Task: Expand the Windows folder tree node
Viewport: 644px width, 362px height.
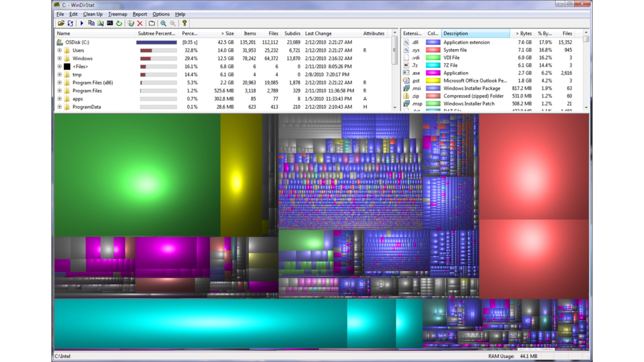Action: coord(60,58)
